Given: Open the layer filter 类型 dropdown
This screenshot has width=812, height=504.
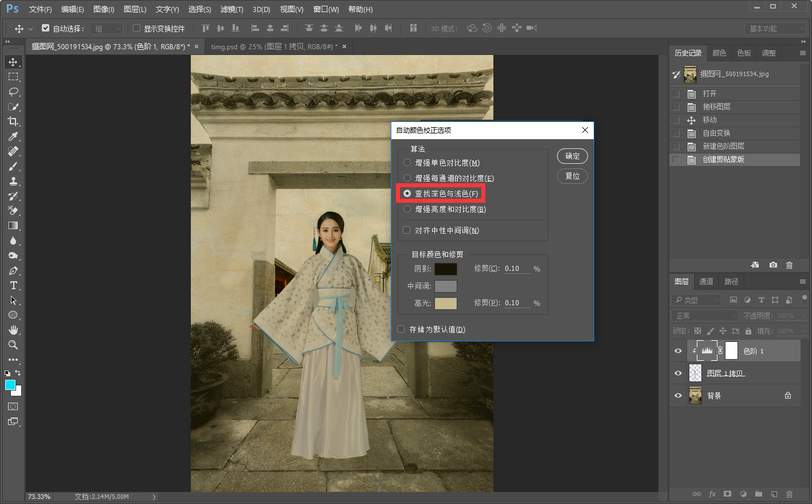Looking at the screenshot, I should tap(697, 300).
